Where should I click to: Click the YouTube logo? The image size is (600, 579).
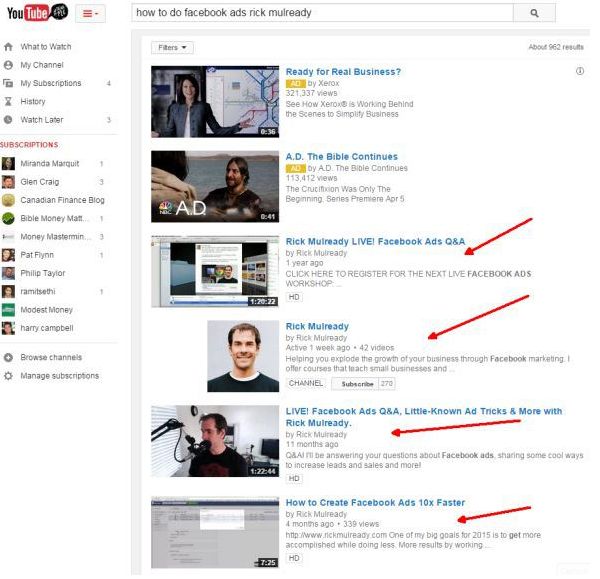(x=37, y=13)
